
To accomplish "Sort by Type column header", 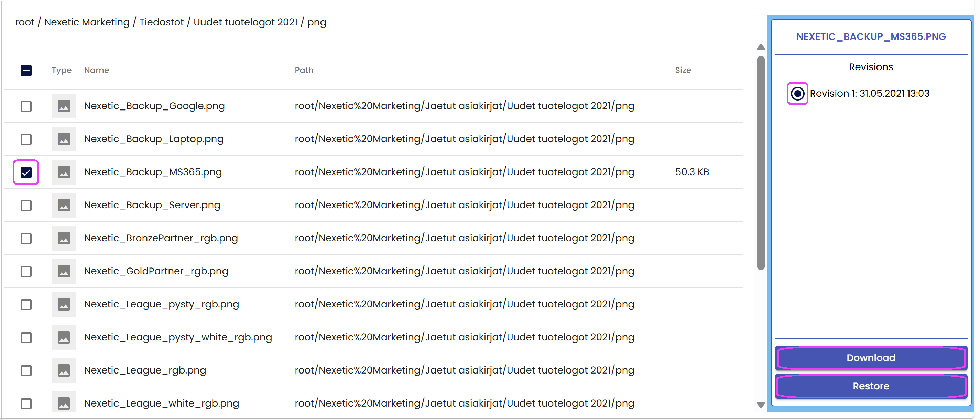I will tap(62, 71).
